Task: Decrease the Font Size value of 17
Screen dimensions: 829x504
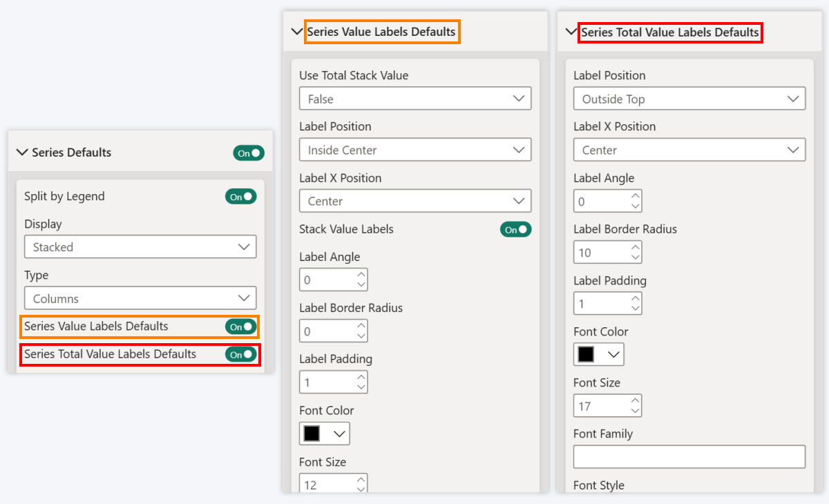Action: pos(635,411)
